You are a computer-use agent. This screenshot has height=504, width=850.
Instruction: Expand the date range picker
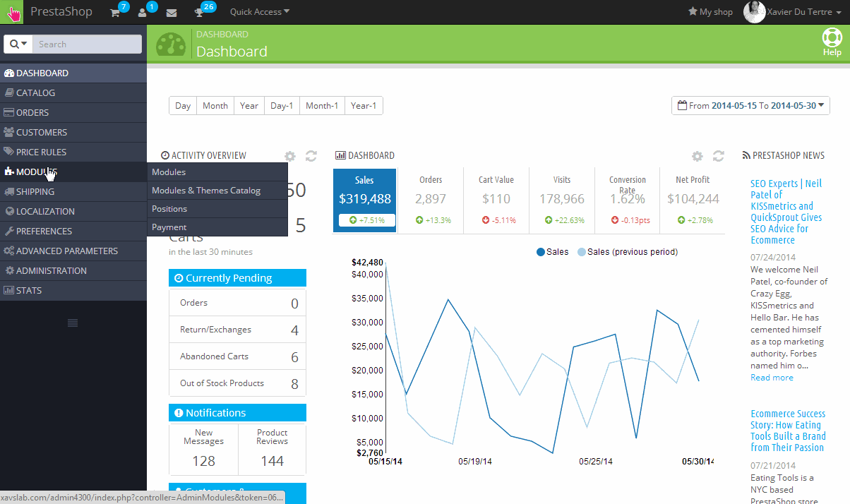750,106
